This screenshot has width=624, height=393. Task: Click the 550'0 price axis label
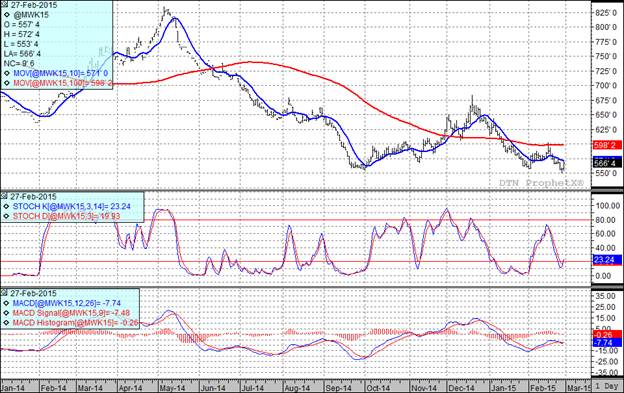[x=607, y=173]
